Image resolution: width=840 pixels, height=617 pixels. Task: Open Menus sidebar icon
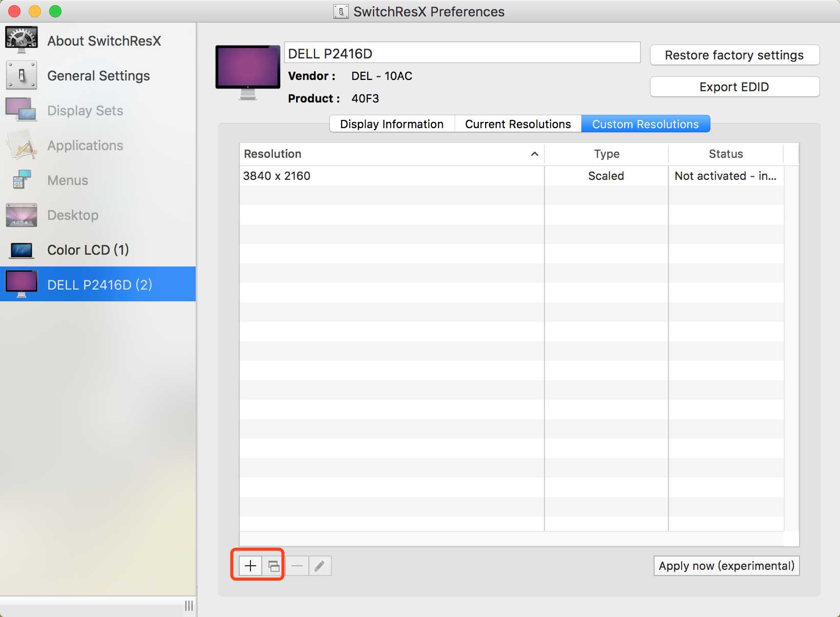click(x=21, y=180)
